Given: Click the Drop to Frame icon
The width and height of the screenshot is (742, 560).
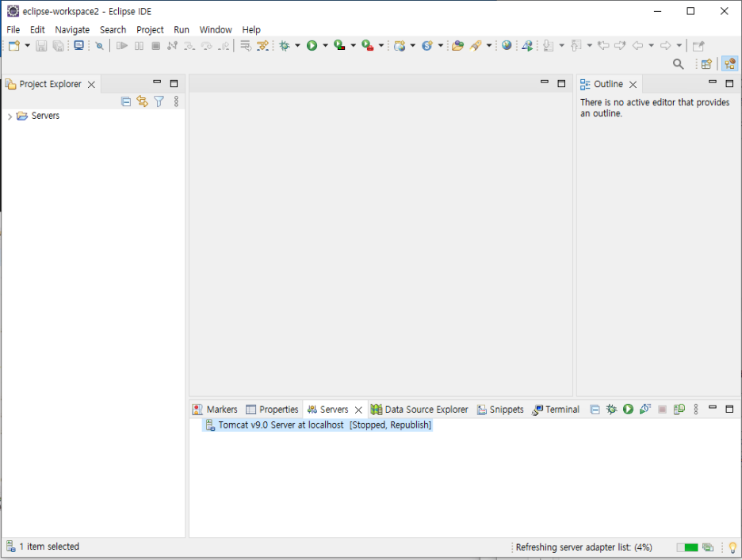Looking at the screenshot, I should [246, 46].
